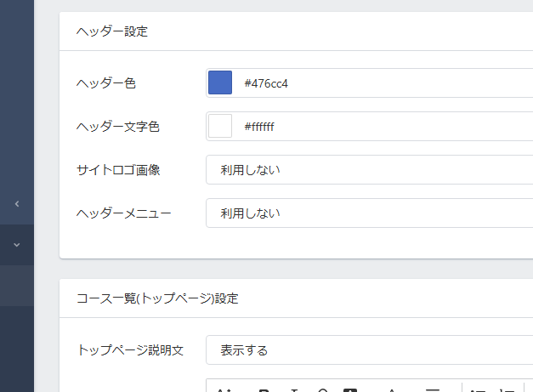
Task: Expand the sidebar down-chevron menu item
Action: point(17,245)
